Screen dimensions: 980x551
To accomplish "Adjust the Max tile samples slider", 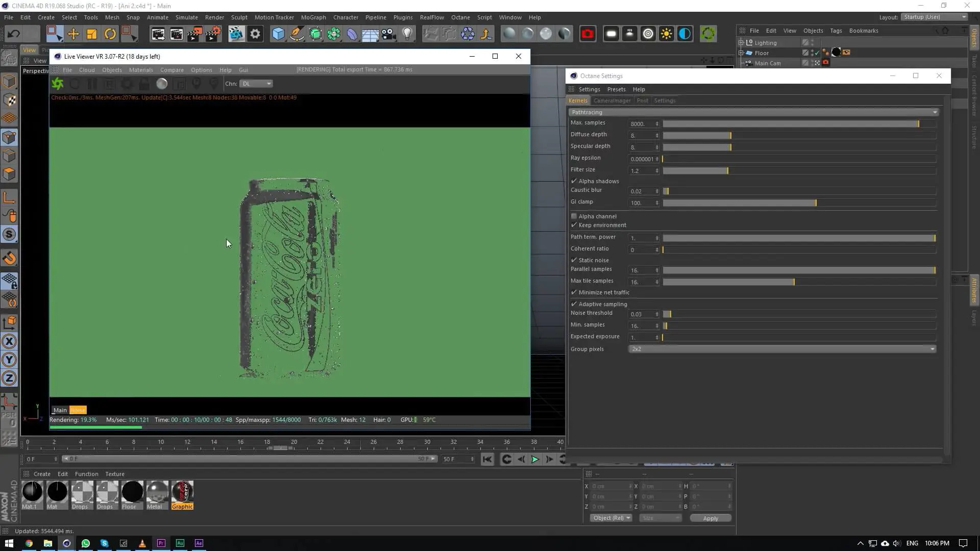I will click(799, 282).
